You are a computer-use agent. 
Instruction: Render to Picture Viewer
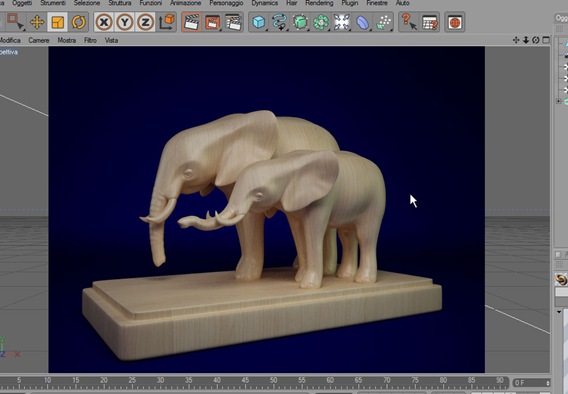tap(212, 22)
